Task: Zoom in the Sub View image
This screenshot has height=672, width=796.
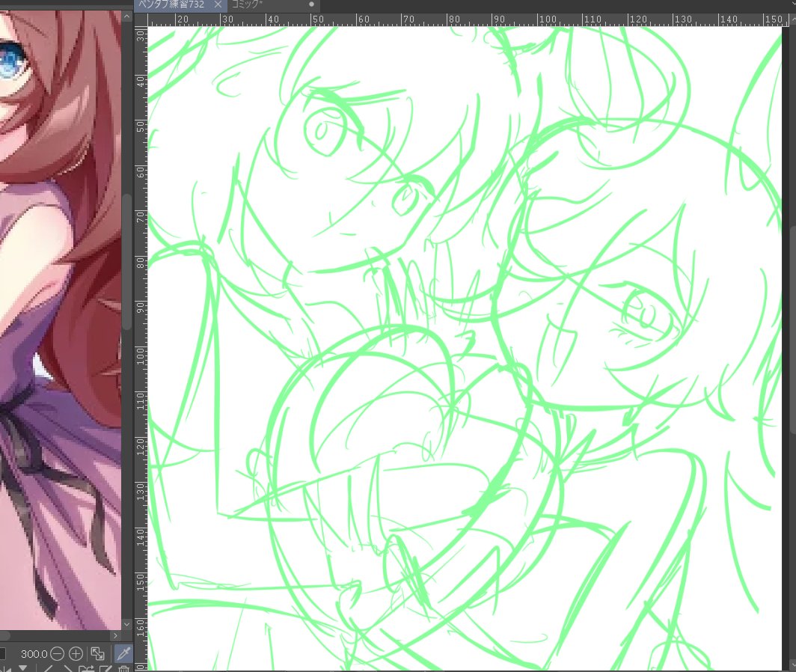Action: pyautogui.click(x=76, y=653)
